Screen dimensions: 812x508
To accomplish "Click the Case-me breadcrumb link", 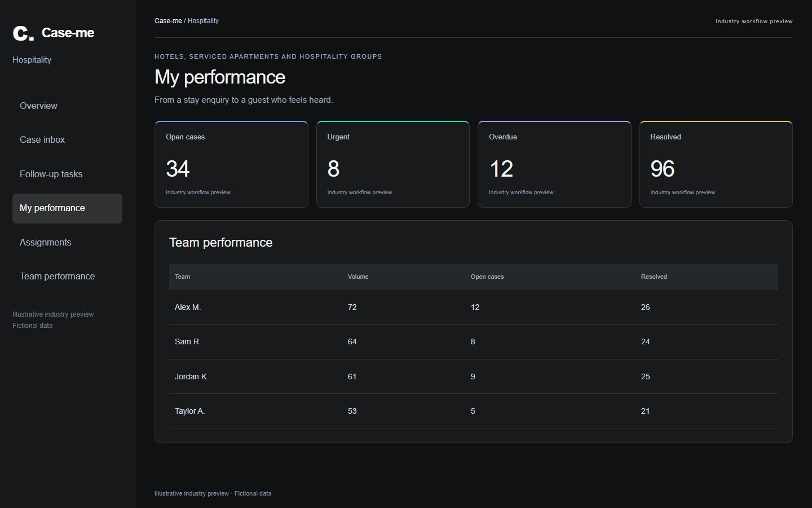I will click(x=168, y=21).
